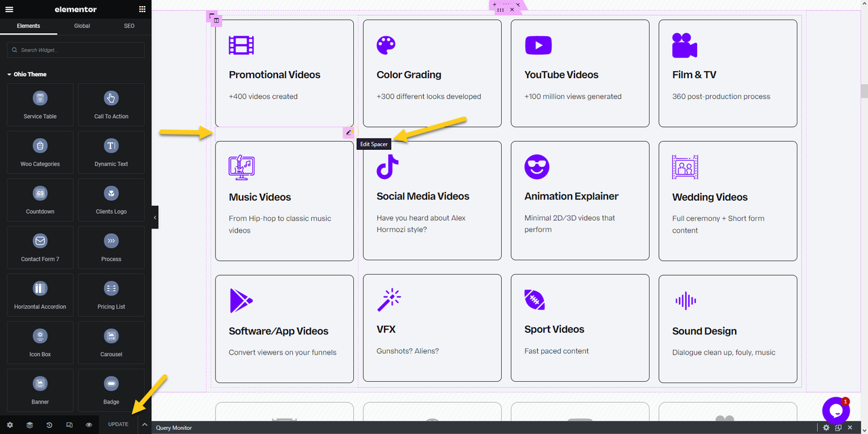The image size is (868, 434).
Task: Open the Elementor hamburger menu
Action: coord(9,9)
